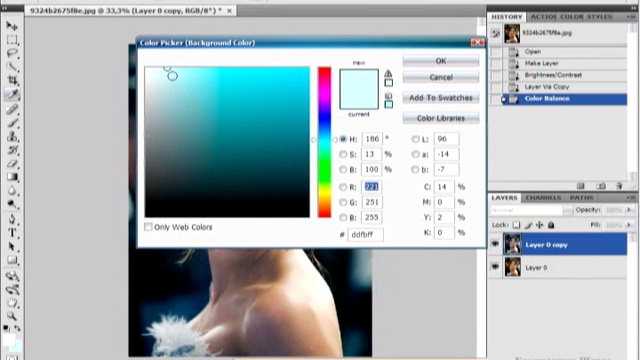Select the Lab a radio button
640x360 pixels.
click(x=415, y=154)
